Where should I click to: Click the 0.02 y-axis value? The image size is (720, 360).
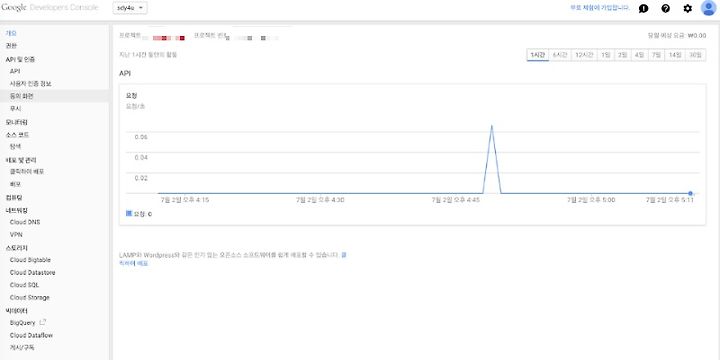click(141, 178)
